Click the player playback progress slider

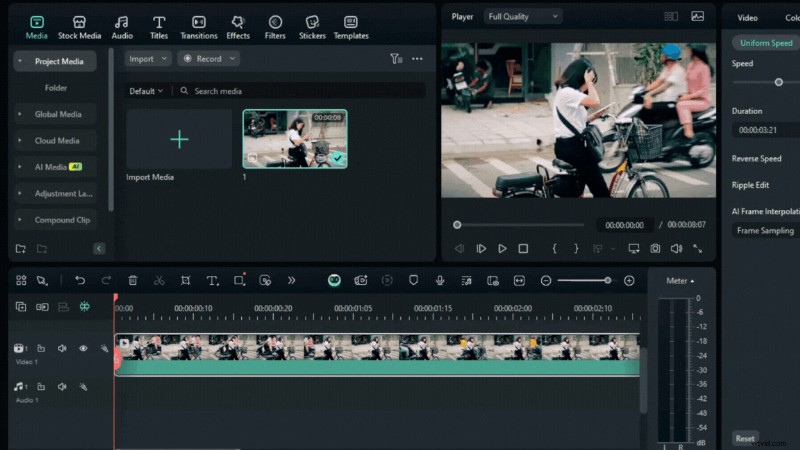519,225
